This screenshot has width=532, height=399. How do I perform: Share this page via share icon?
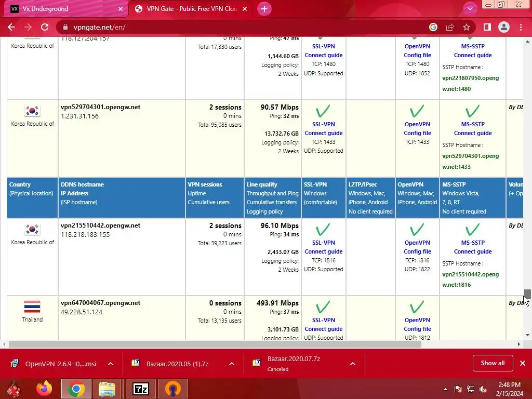coord(450,27)
